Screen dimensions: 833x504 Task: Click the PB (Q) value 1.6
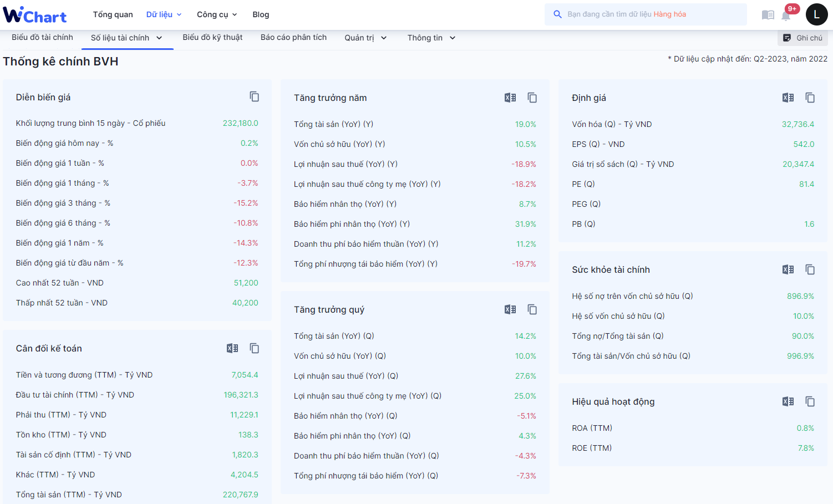click(x=809, y=224)
